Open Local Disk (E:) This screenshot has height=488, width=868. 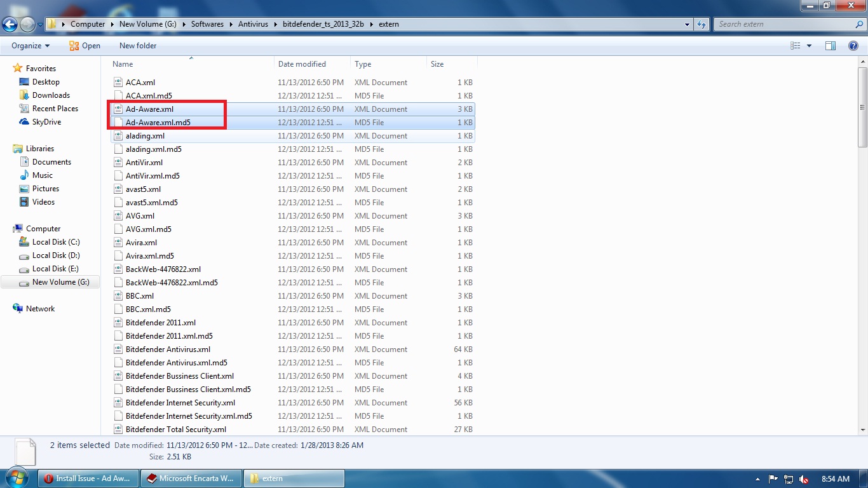click(56, 269)
